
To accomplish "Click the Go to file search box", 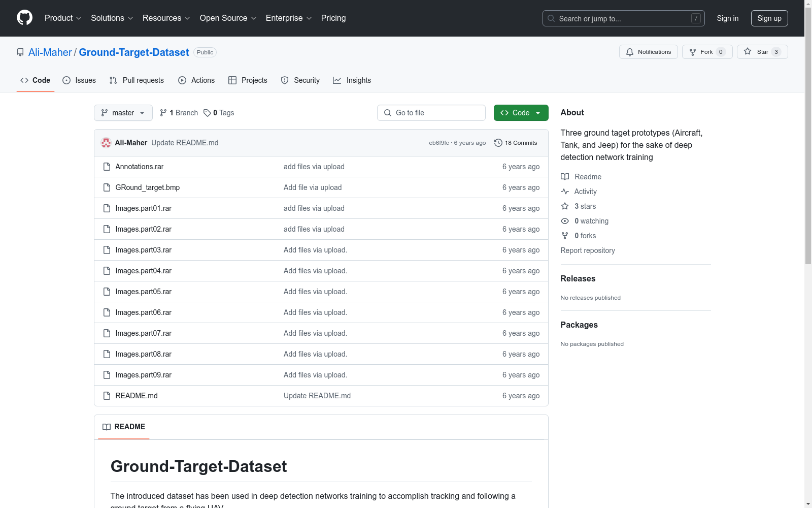I will click(431, 113).
